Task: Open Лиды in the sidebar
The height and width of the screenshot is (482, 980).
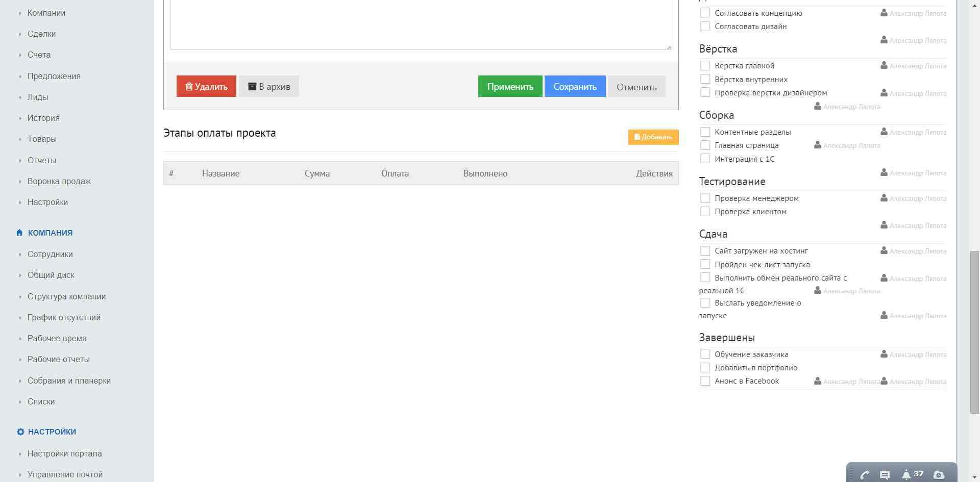Action: click(x=38, y=97)
